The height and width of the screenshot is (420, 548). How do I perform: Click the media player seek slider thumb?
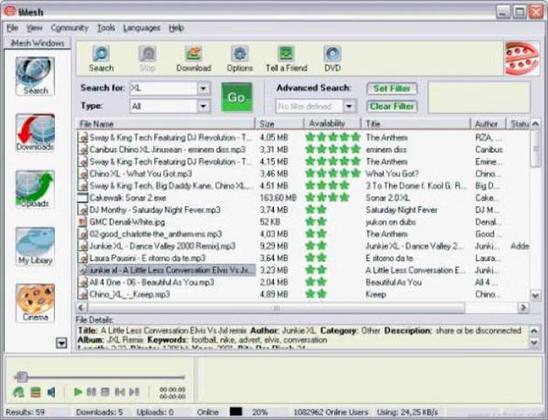(22, 377)
